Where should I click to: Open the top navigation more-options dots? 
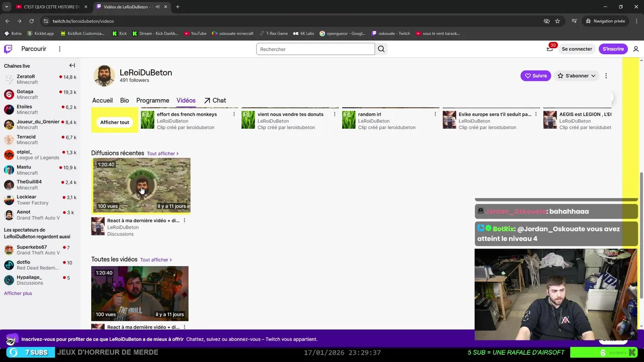click(59, 49)
